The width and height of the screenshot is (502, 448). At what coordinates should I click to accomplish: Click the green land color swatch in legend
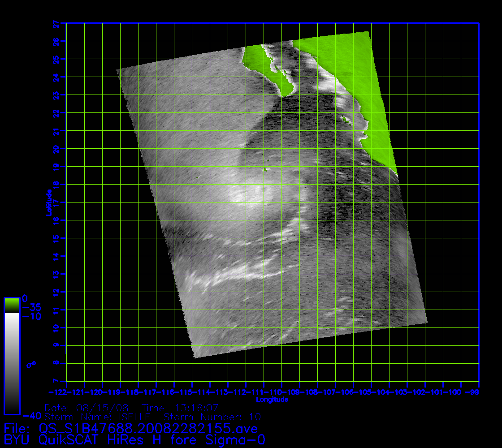[12, 306]
